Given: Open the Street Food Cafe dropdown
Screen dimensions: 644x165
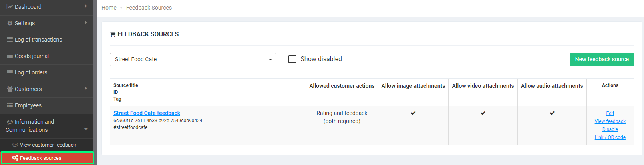Looking at the screenshot, I should [x=193, y=60].
